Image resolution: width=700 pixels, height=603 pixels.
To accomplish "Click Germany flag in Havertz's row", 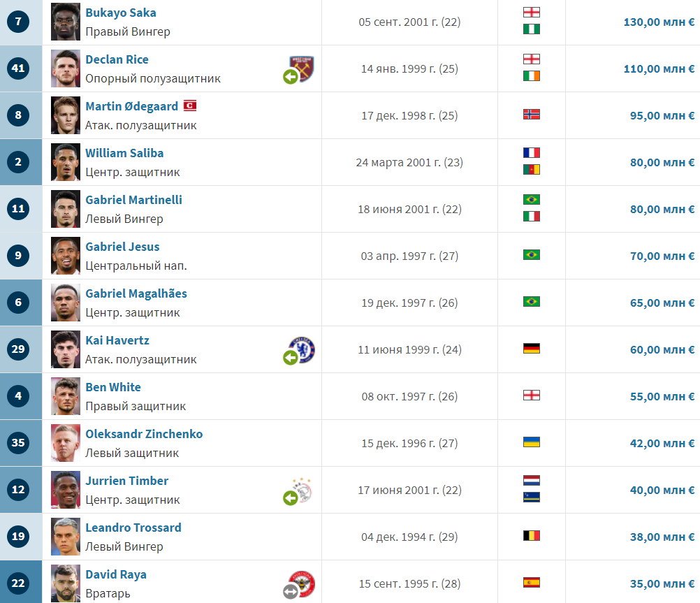I will pos(531,349).
